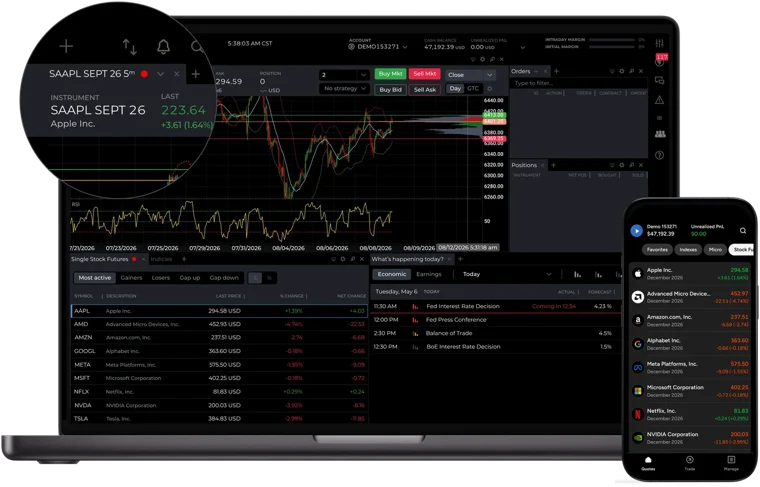Open Positions panel gear settings icon

pos(622,165)
